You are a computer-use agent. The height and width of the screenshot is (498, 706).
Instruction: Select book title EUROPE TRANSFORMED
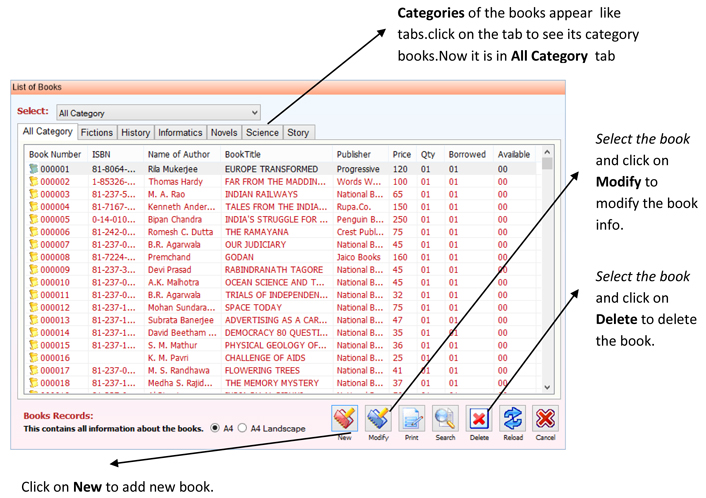coord(272,169)
